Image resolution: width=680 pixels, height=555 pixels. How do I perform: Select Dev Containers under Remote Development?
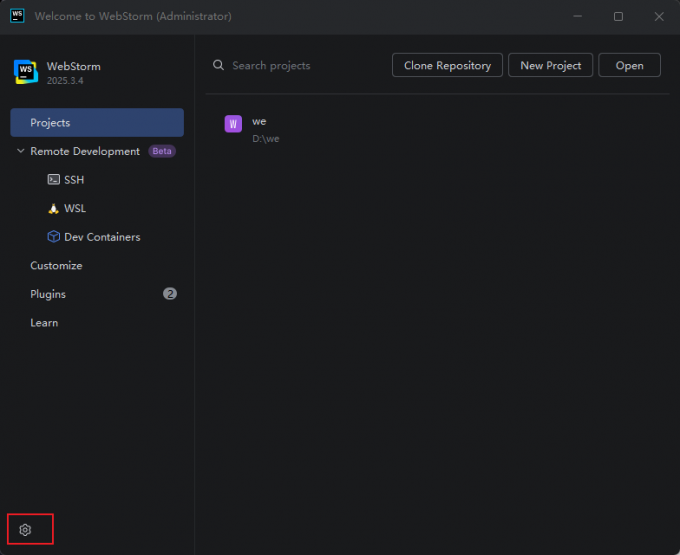pyautogui.click(x=102, y=237)
